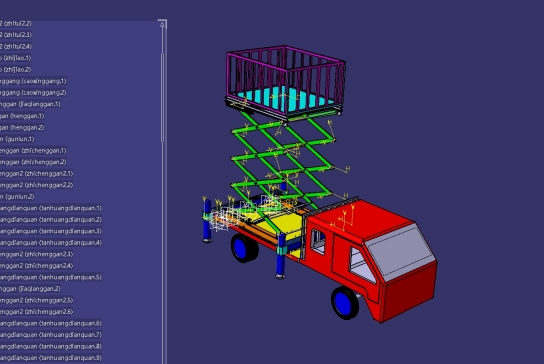Select the (zhijiao.1) tree entry
Image resolution: width=544 pixels, height=364 pixels.
(16, 58)
